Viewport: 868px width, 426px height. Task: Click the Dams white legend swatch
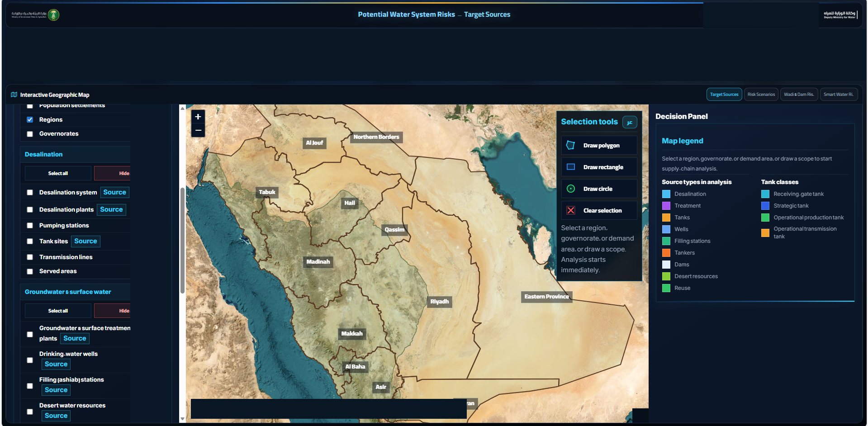666,265
